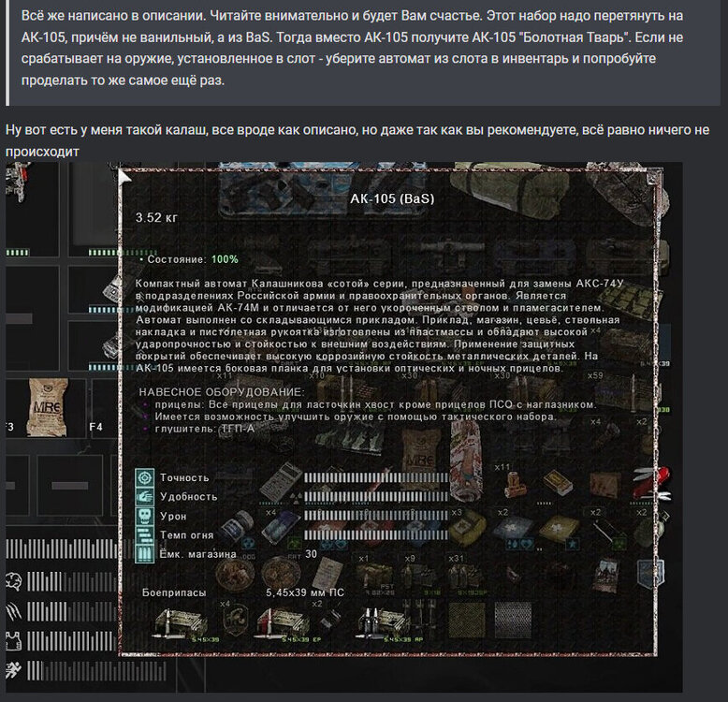The width and height of the screenshot is (728, 702).
Task: Click the weight value 3.52 кг
Action: (x=156, y=217)
